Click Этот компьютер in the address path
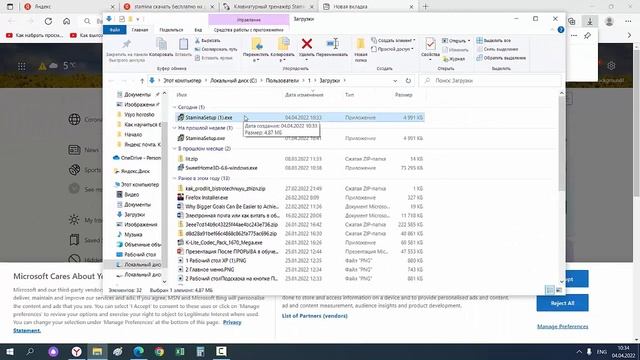640x360 pixels. 182,81
